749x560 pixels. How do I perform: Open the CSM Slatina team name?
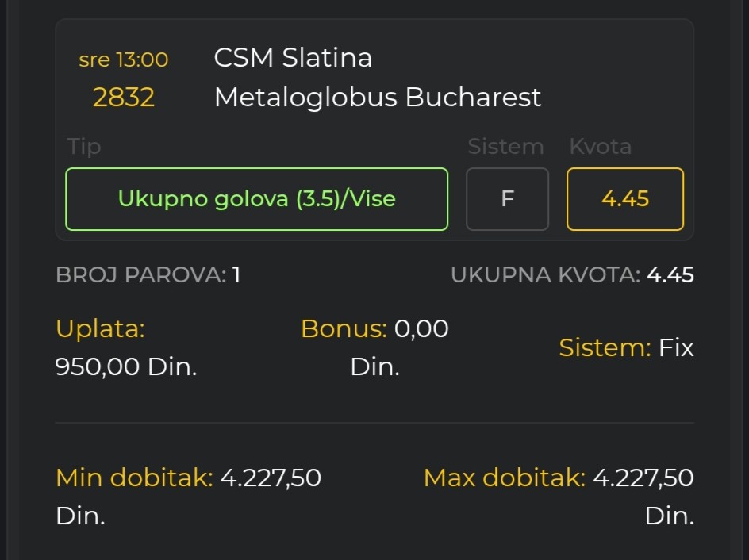(293, 58)
